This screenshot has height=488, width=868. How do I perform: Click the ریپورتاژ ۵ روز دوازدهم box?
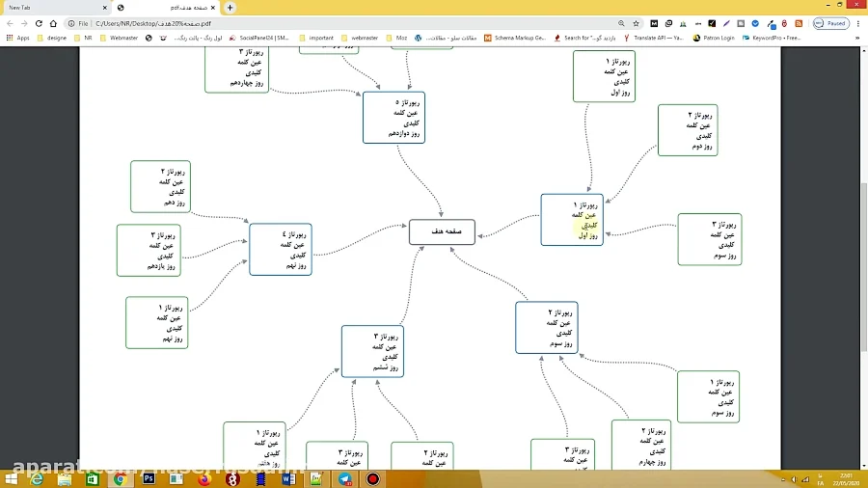pyautogui.click(x=394, y=118)
